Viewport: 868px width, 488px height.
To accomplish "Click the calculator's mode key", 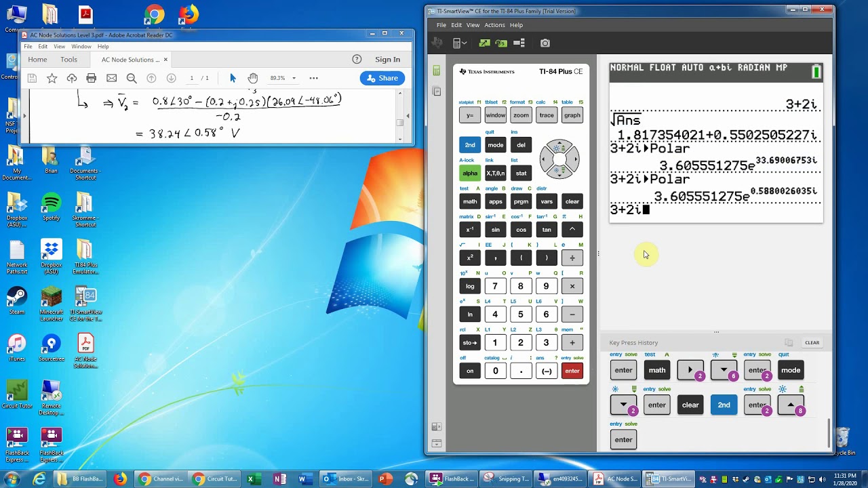I will click(495, 145).
